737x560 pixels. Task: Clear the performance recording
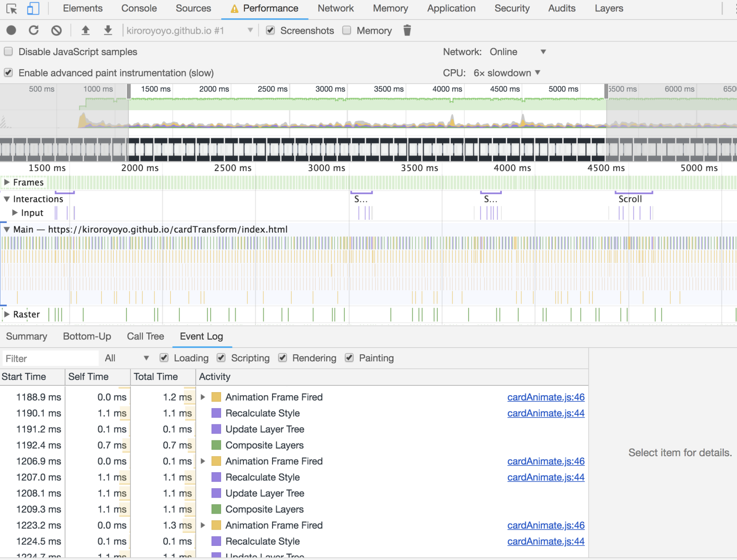(56, 30)
